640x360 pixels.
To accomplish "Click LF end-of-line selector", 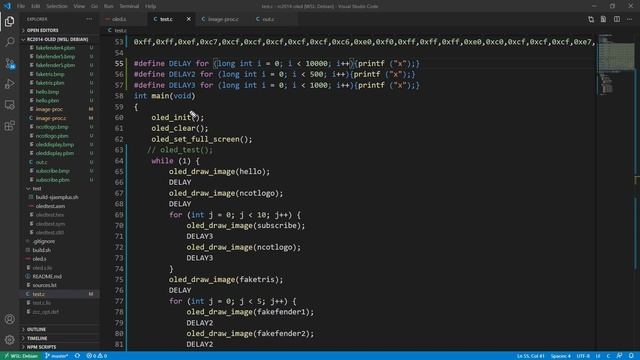I will [598, 356].
